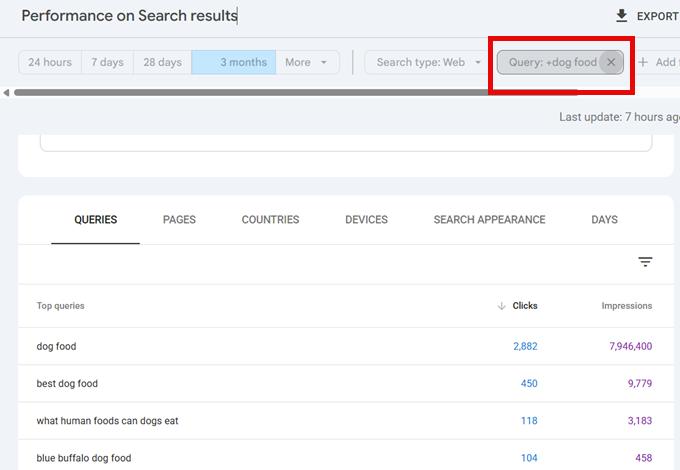Click the Top queries column header
The width and height of the screenshot is (680, 470).
(60, 306)
